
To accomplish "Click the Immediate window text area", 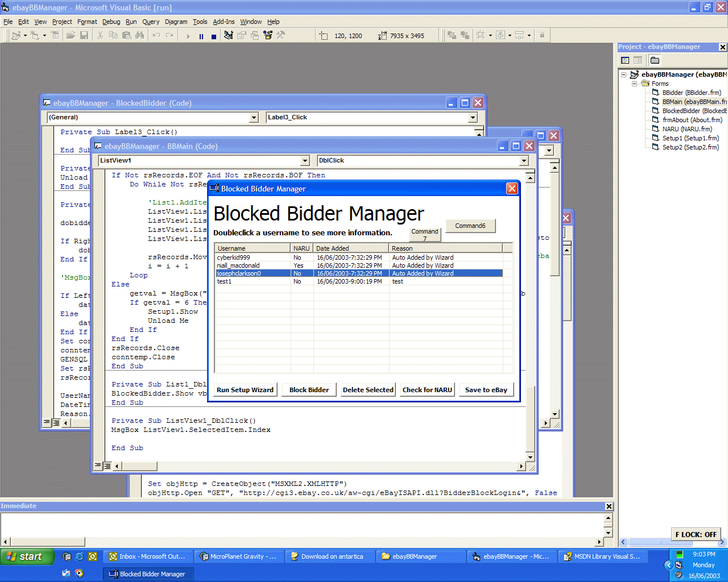I will pos(301,525).
